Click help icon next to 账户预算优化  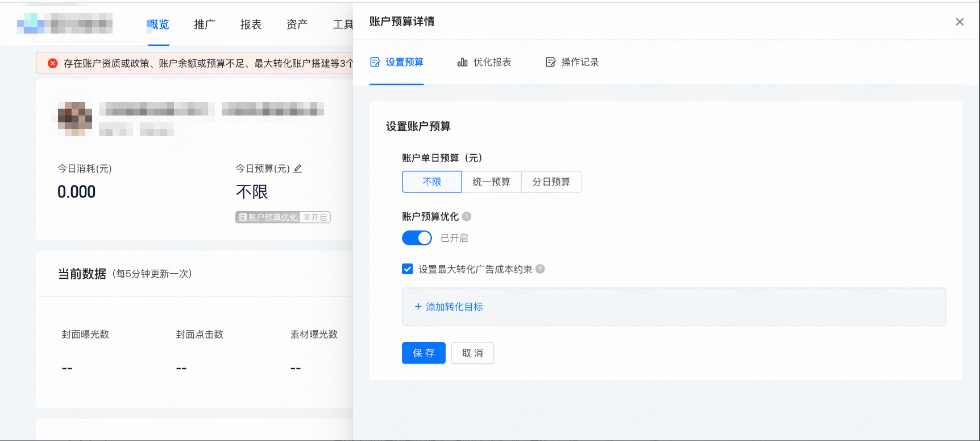pos(467,216)
